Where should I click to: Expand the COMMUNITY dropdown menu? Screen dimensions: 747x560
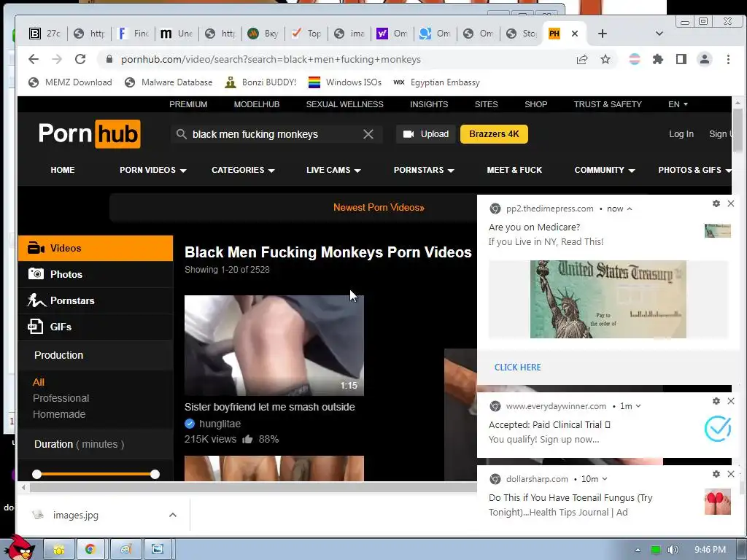[x=605, y=170]
